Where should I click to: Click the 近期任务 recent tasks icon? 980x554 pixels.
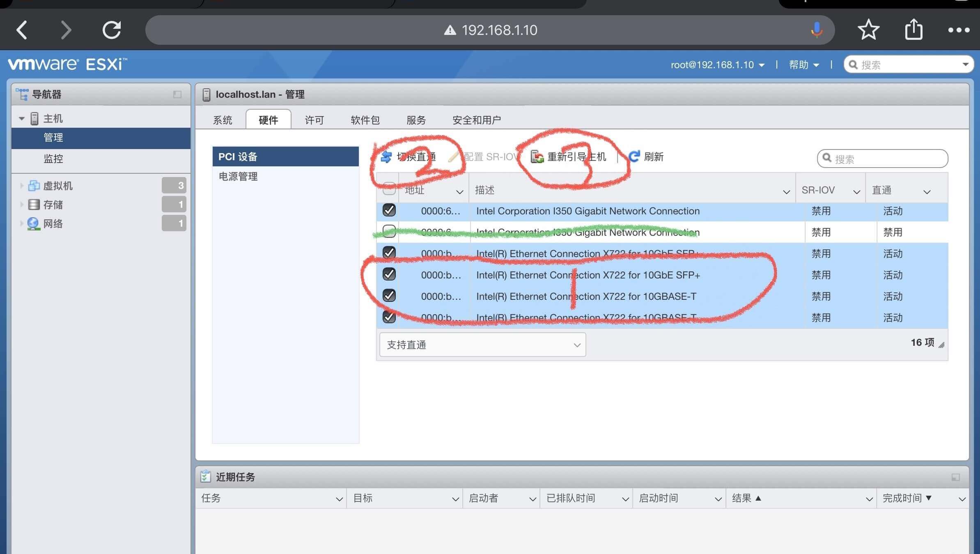[205, 476]
